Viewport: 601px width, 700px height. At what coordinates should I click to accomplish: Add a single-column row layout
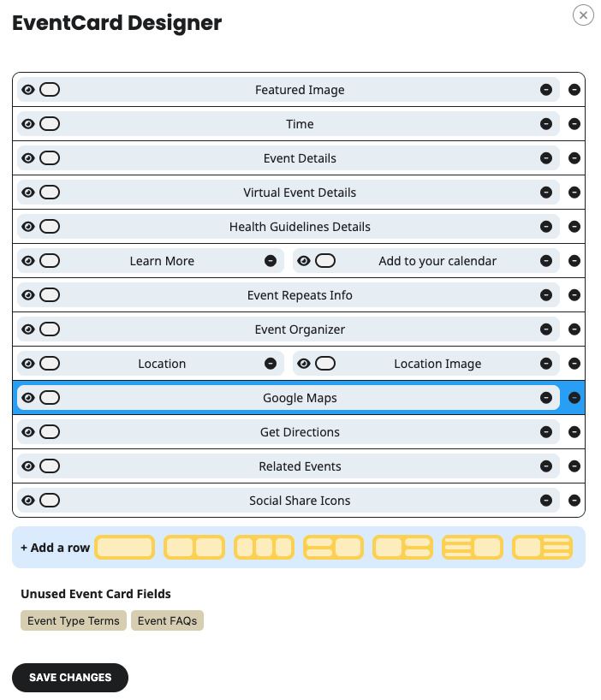pos(124,547)
